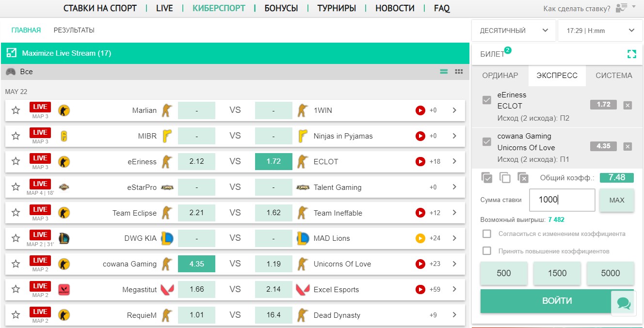Viewport: 644px width, 328px height.
Task: Expand DWG KIA vs MAD Lions arrow
Action: tap(454, 238)
